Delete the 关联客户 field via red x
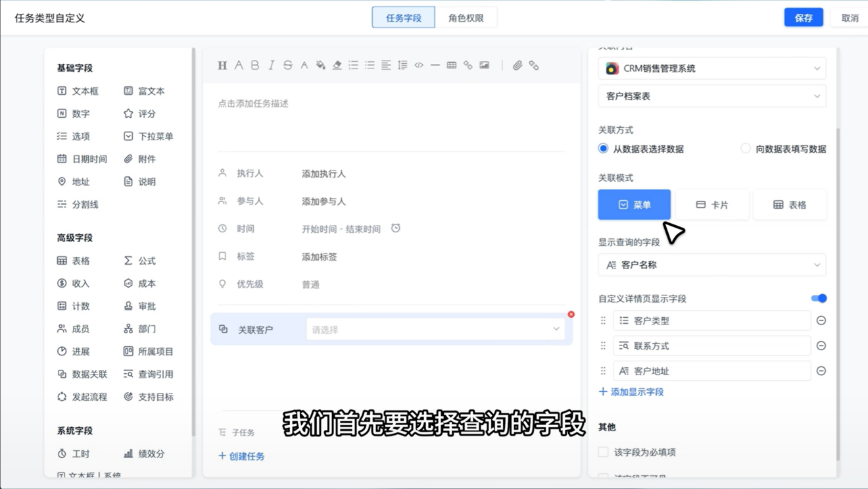 (571, 315)
